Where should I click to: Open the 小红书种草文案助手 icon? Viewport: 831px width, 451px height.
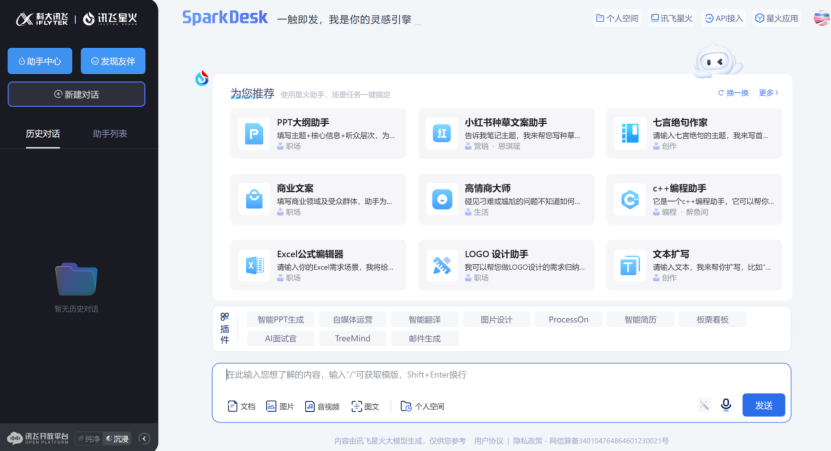click(442, 134)
